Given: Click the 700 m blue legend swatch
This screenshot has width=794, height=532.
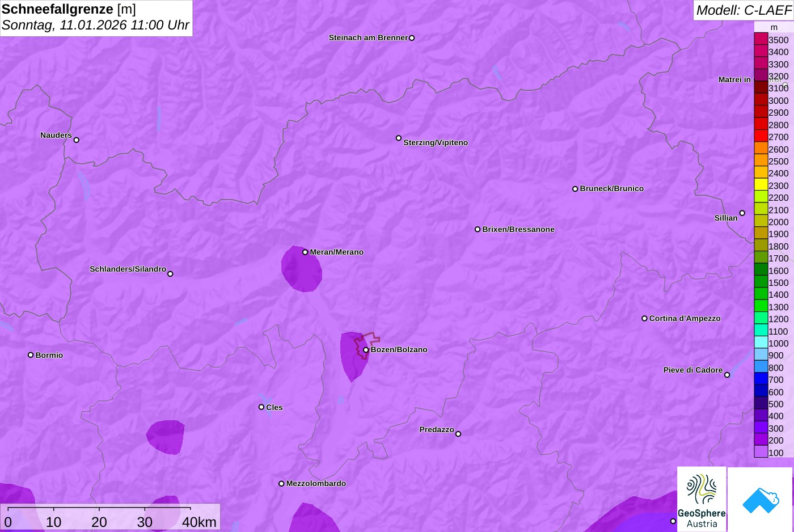Looking at the screenshot, I should [x=761, y=379].
